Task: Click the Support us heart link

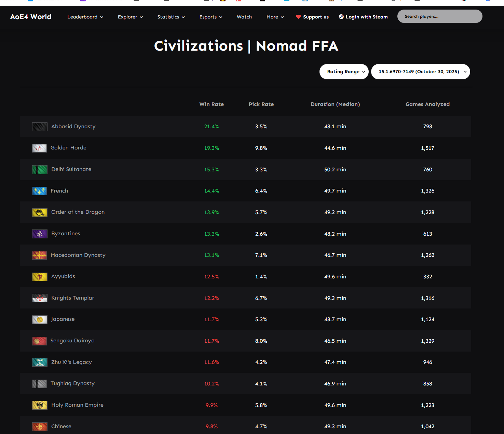Action: (x=312, y=17)
